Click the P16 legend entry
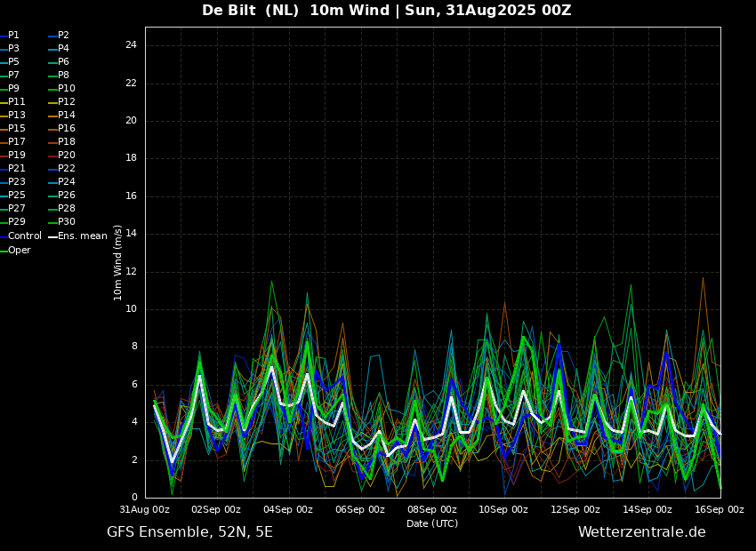756x551 pixels. click(67, 129)
